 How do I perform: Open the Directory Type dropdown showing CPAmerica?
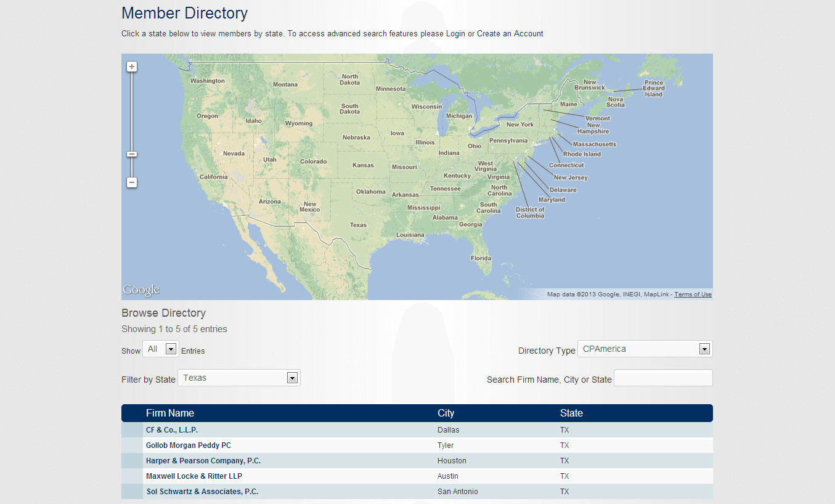coord(704,349)
